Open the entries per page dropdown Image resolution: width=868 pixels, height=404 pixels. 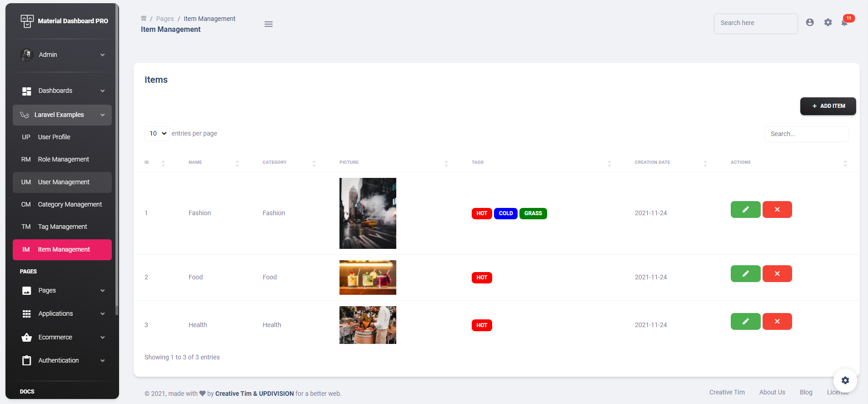[x=157, y=133]
